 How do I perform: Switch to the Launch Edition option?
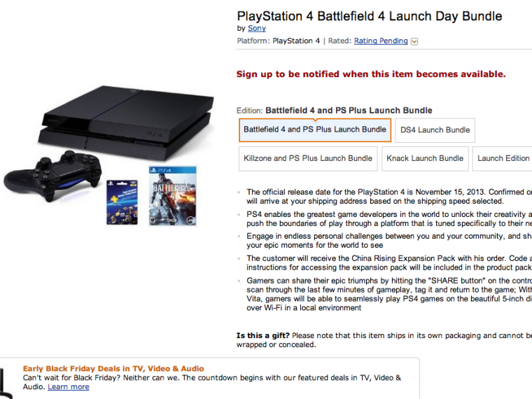point(503,158)
